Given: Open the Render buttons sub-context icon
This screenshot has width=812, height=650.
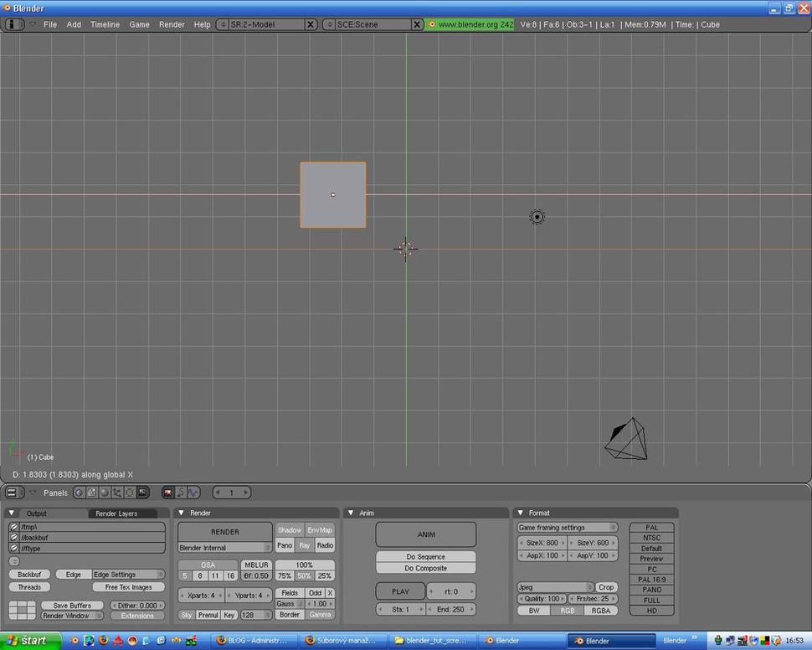Looking at the screenshot, I should [x=167, y=493].
